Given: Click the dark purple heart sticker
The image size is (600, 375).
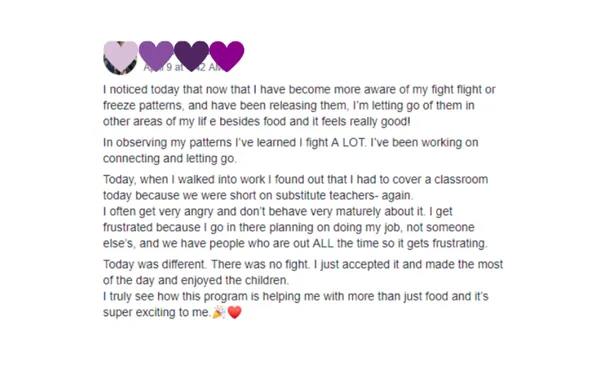Looking at the screenshot, I should click(191, 56).
